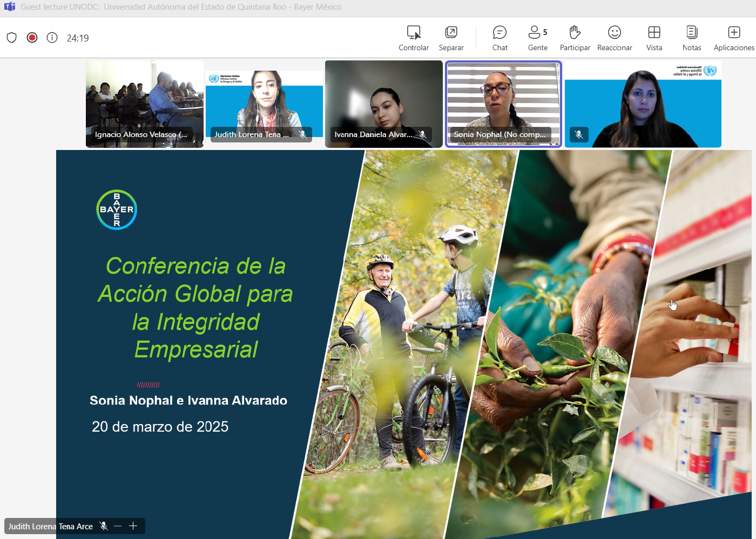Zoom out shared content with minus button

(x=118, y=526)
